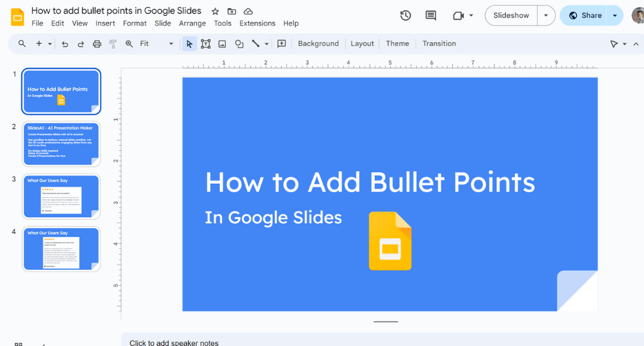Open the Slide menu
644x346 pixels.
click(163, 23)
